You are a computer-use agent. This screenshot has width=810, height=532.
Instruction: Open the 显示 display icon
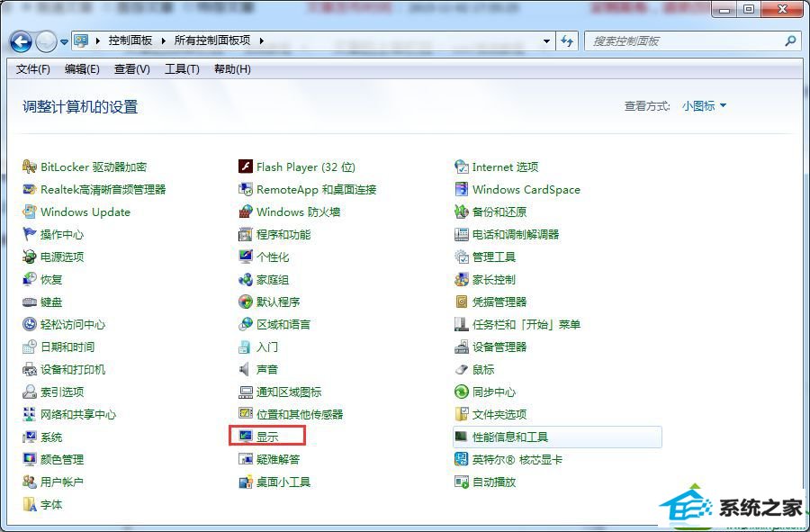246,437
